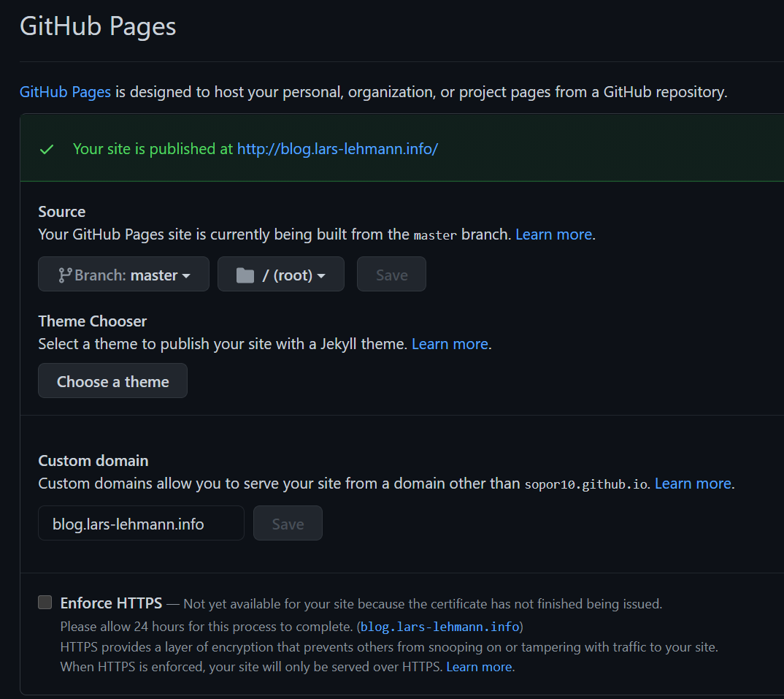Click Learn more in the Enforce HTTPS section
The width and height of the screenshot is (784, 699).
coord(478,666)
